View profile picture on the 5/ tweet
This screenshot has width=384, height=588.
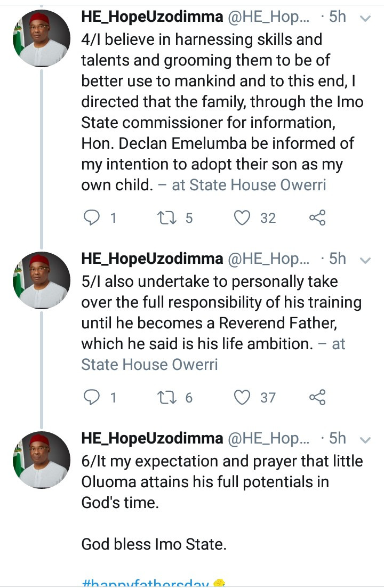click(x=41, y=279)
